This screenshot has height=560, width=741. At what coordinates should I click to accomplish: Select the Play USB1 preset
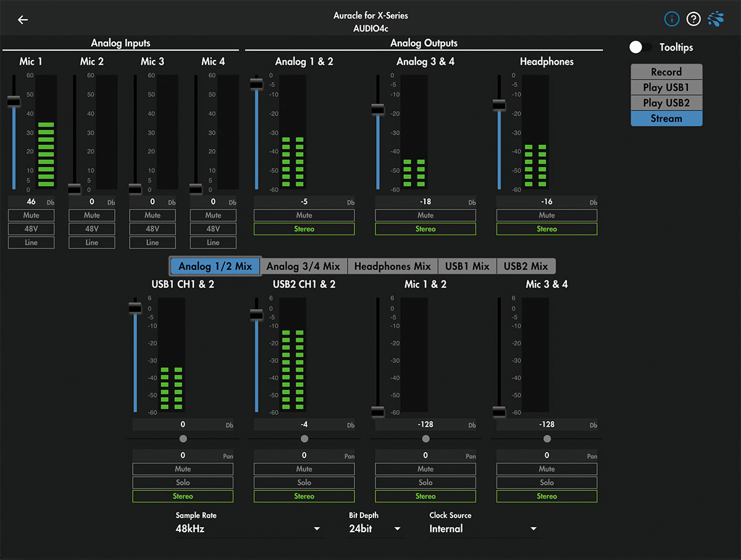(x=666, y=87)
